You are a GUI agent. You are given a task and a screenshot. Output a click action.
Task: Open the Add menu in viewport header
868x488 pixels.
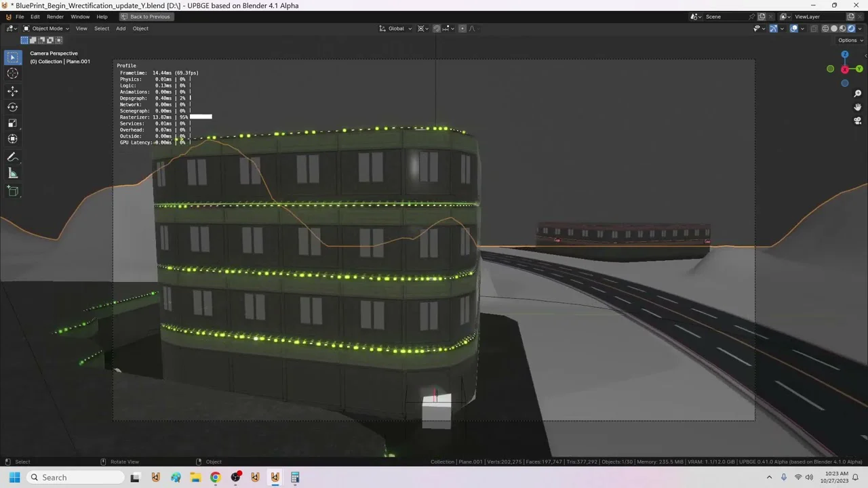pos(121,28)
